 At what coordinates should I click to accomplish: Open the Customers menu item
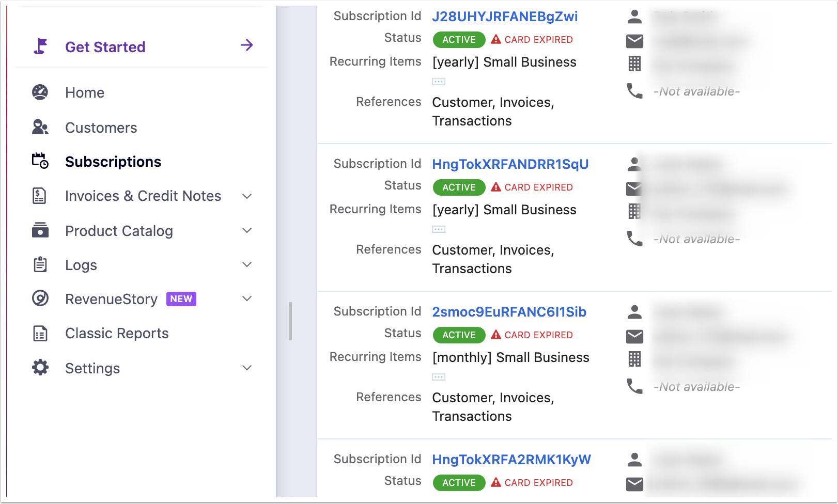101,128
